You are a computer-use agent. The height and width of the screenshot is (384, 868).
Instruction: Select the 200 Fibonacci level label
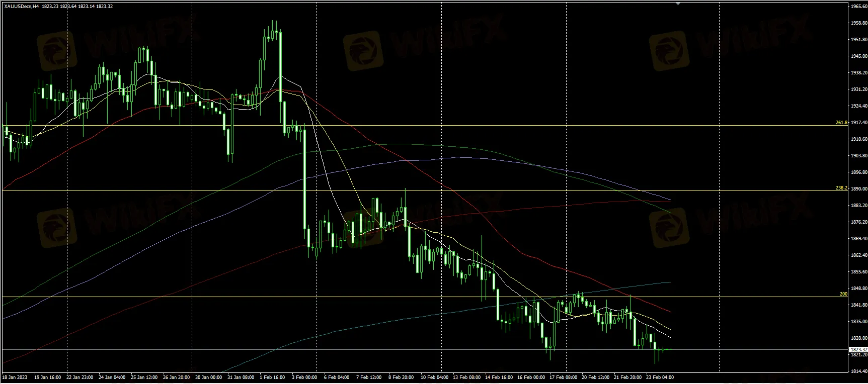click(843, 294)
